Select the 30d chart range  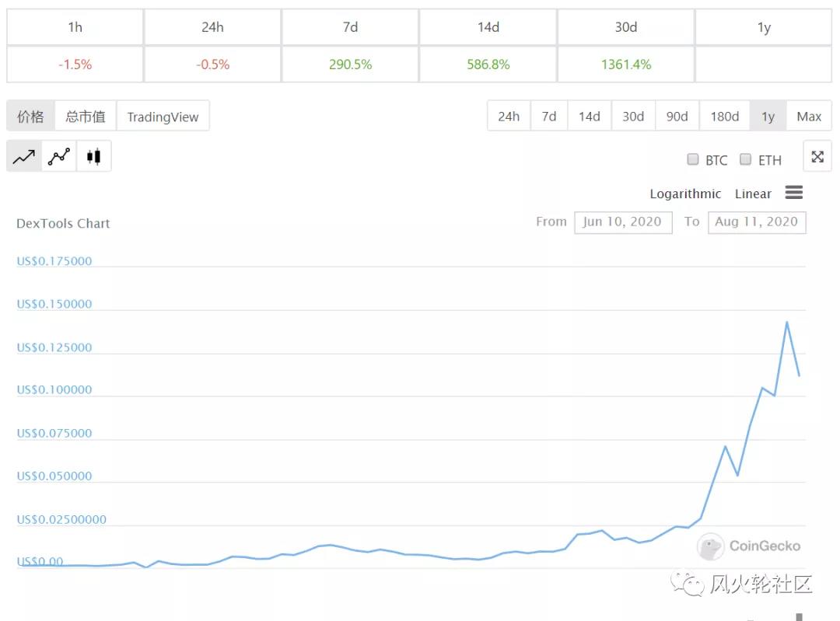point(633,116)
